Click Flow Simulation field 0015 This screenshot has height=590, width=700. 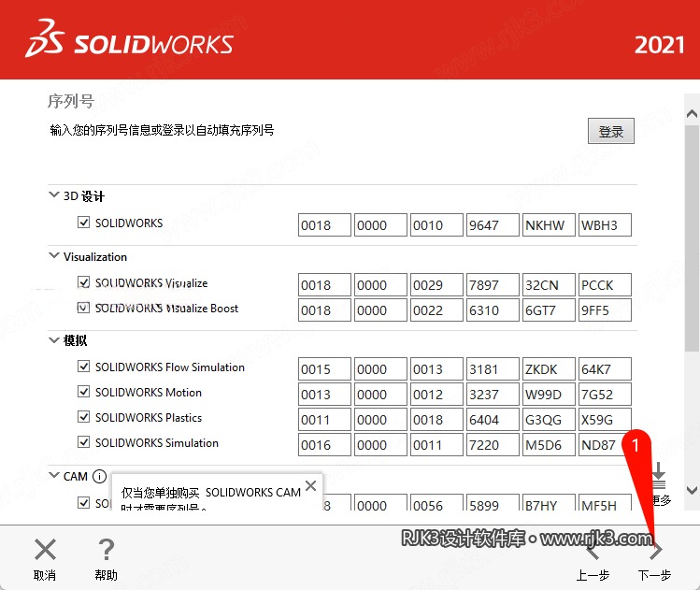[x=324, y=369]
